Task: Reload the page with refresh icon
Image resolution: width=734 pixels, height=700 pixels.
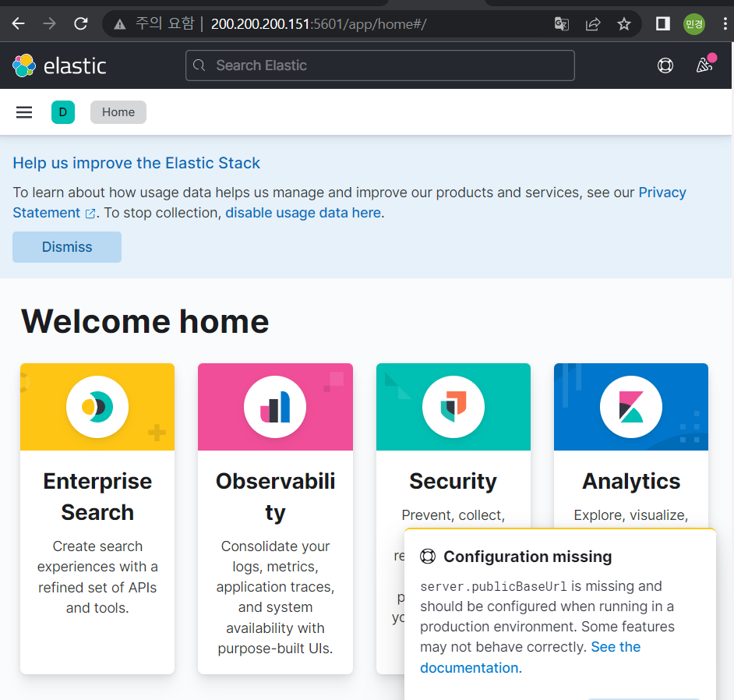Action: (81, 23)
